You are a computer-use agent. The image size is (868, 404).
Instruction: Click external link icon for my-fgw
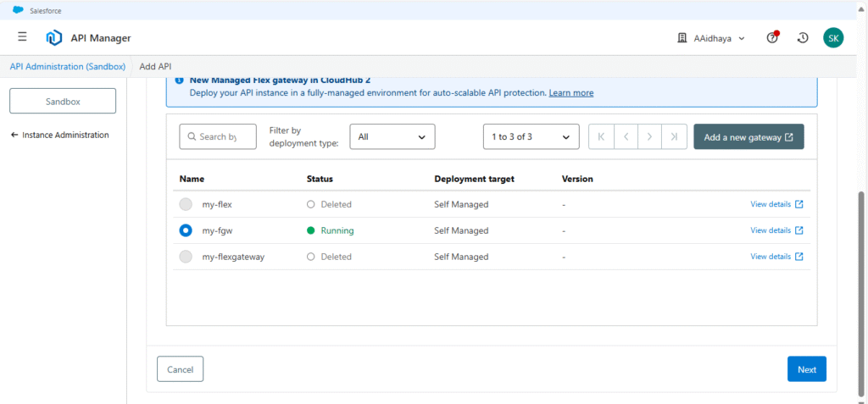(798, 230)
